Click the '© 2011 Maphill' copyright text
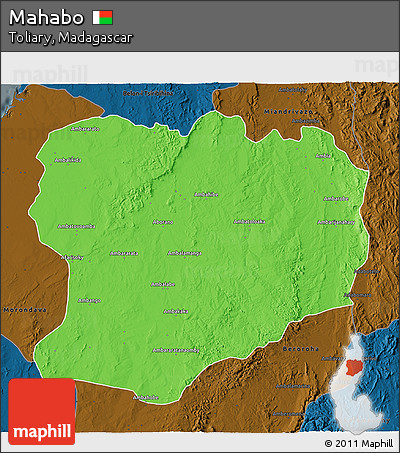 click(359, 443)
